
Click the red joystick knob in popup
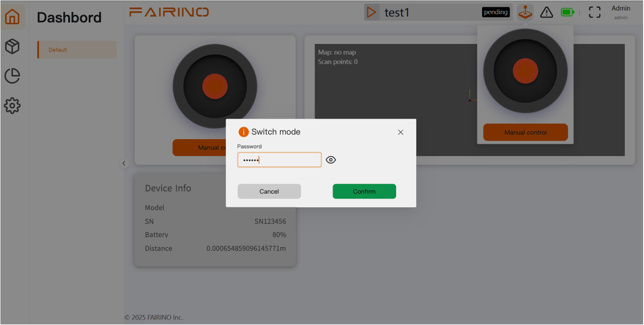click(526, 71)
